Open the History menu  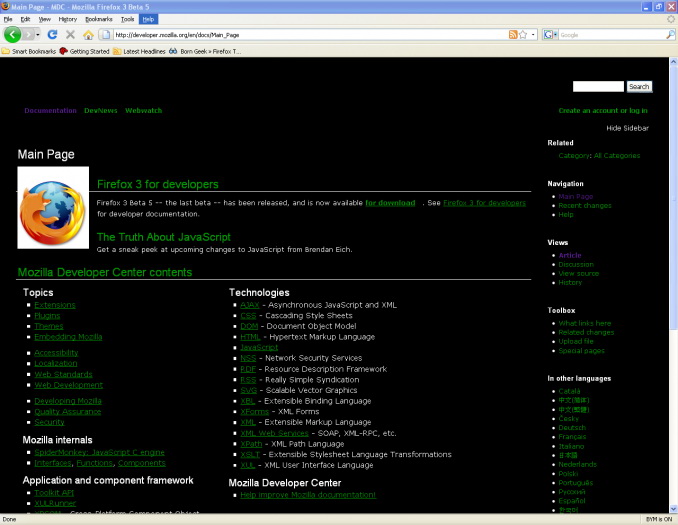pos(67,19)
